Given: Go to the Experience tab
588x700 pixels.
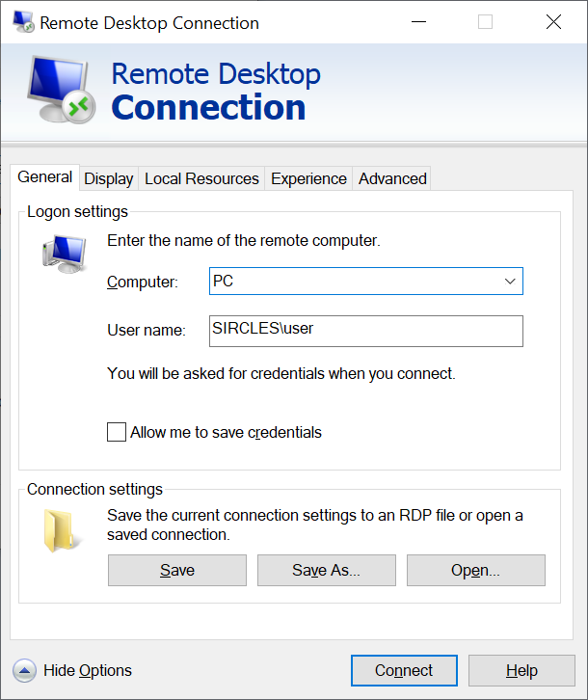Looking at the screenshot, I should [308, 178].
